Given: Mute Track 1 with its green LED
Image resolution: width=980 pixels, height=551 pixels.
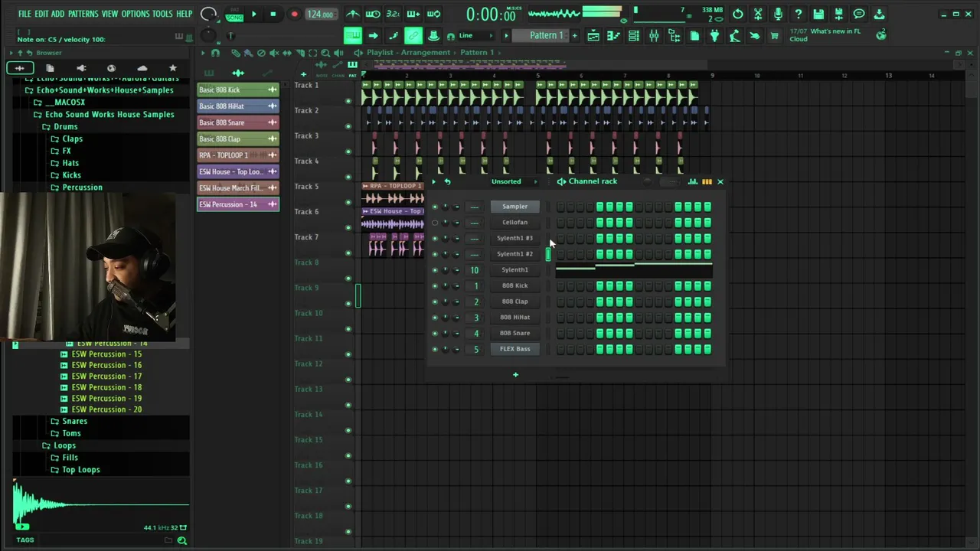Looking at the screenshot, I should (x=348, y=101).
